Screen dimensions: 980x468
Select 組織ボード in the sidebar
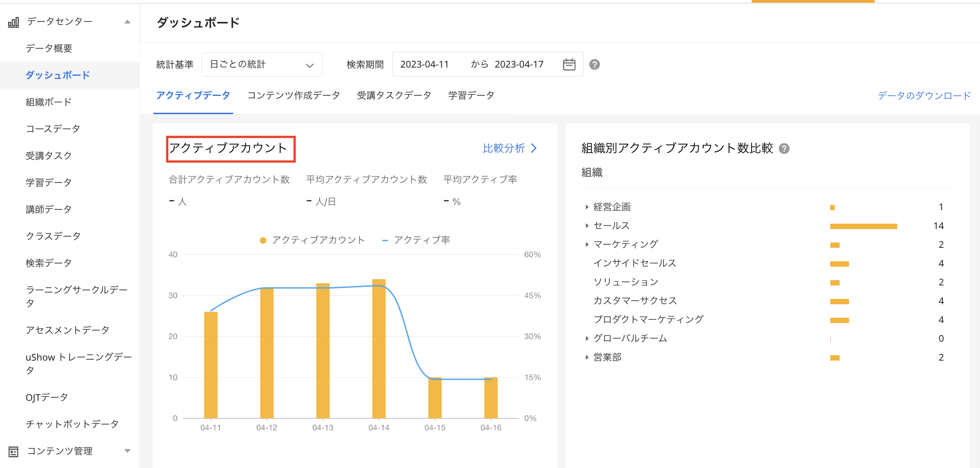pos(48,102)
